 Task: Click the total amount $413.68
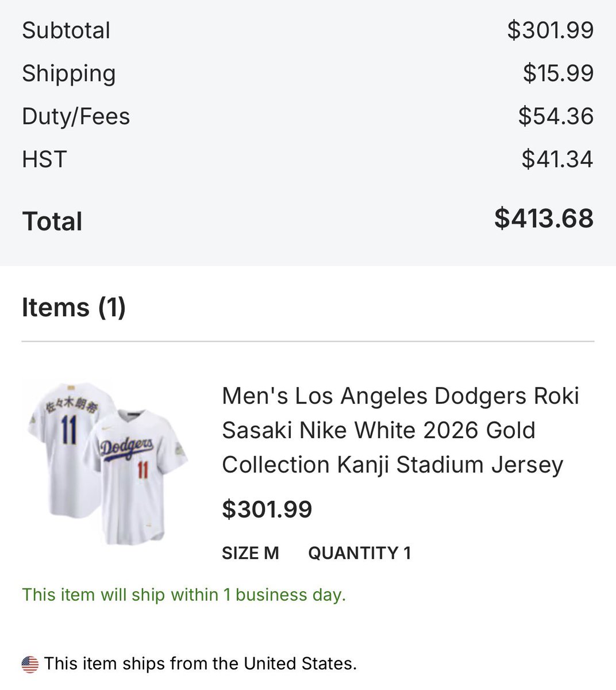(x=544, y=218)
